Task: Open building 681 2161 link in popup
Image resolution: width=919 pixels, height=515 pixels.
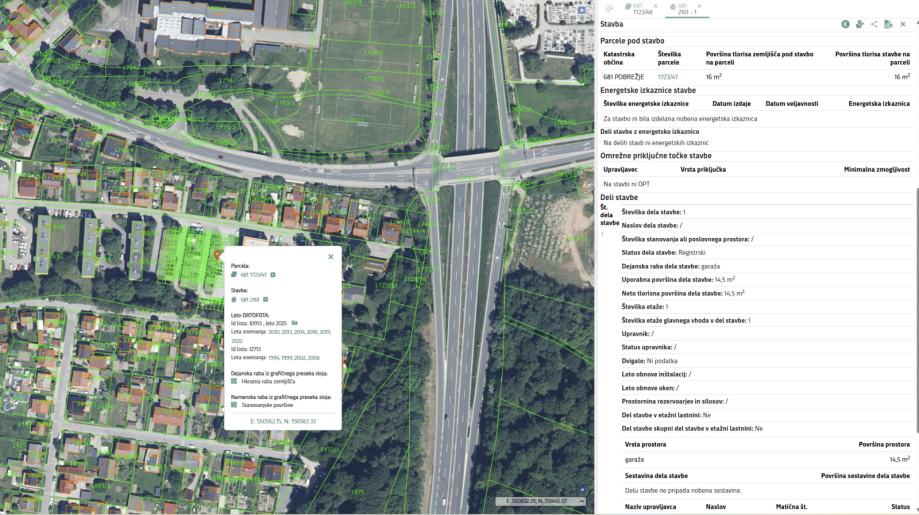Action: click(249, 299)
